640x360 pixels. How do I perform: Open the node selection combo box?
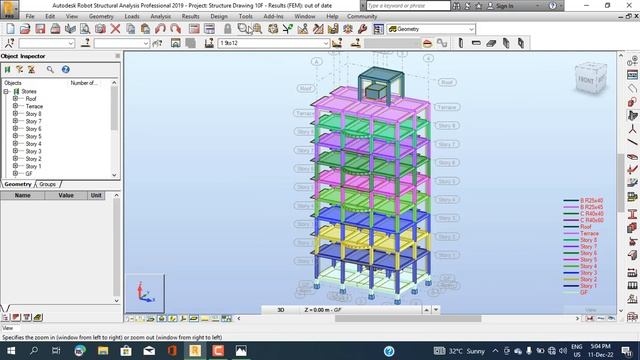[71, 43]
